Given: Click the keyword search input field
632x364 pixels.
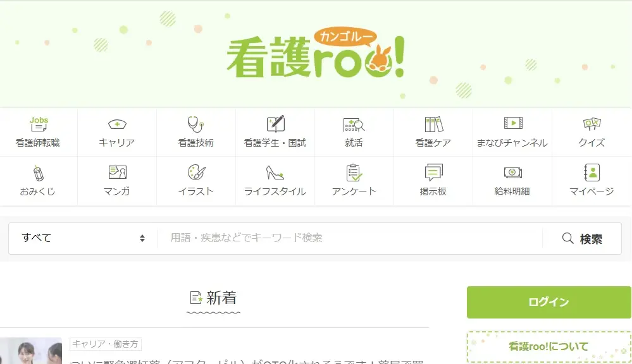Looking at the screenshot, I should [350, 238].
